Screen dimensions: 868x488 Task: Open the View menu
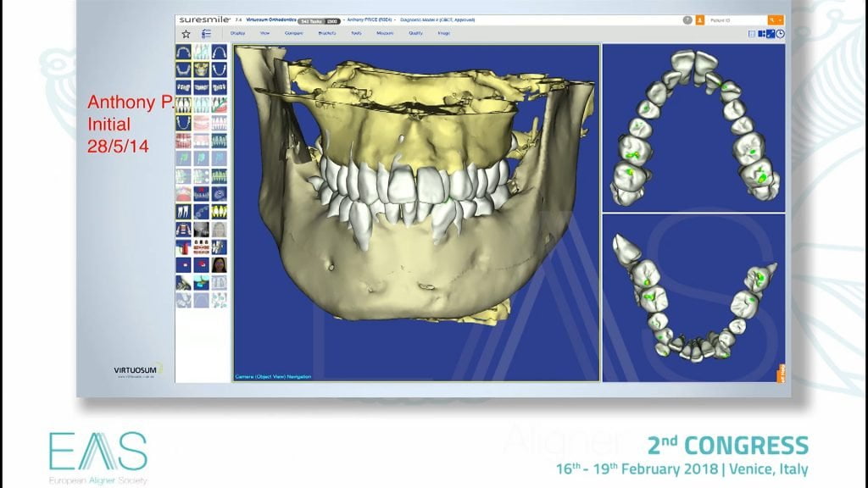tap(264, 34)
